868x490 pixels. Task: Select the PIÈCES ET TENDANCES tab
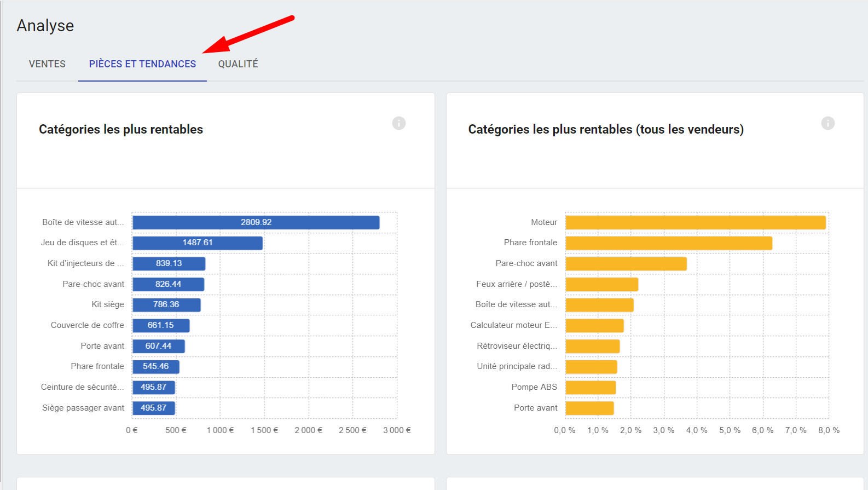pyautogui.click(x=142, y=64)
